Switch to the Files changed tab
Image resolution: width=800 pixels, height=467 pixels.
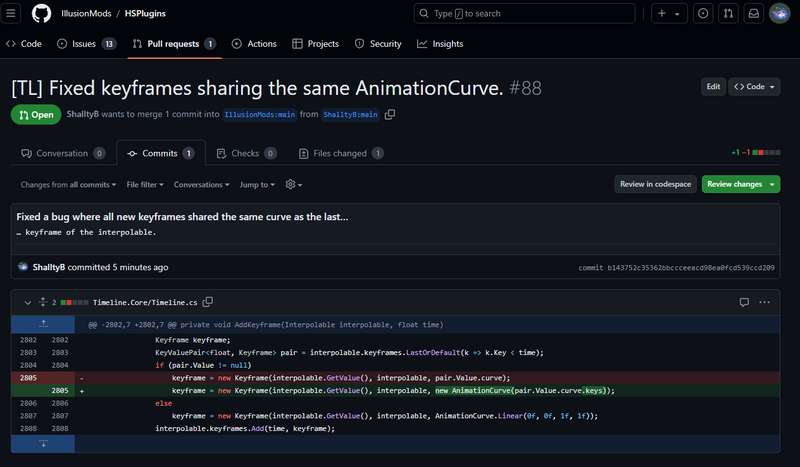(x=341, y=153)
